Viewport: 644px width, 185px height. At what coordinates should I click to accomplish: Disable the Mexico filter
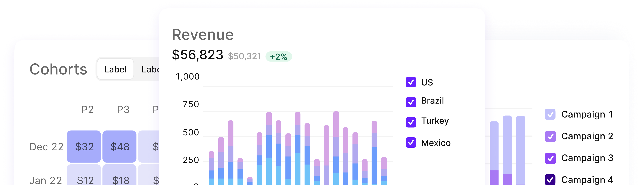[x=411, y=143]
